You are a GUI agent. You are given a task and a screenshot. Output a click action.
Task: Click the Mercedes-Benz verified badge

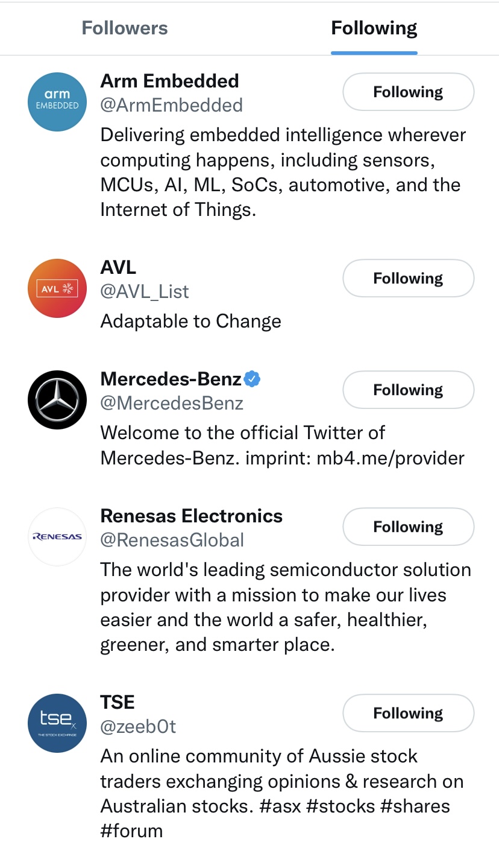click(x=253, y=379)
